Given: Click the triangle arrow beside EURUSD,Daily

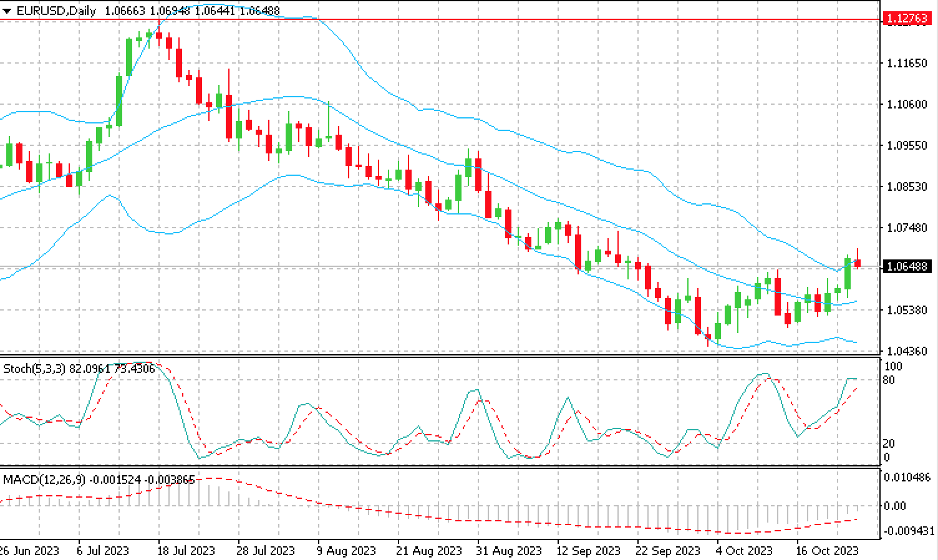Looking at the screenshot, I should point(7,11).
